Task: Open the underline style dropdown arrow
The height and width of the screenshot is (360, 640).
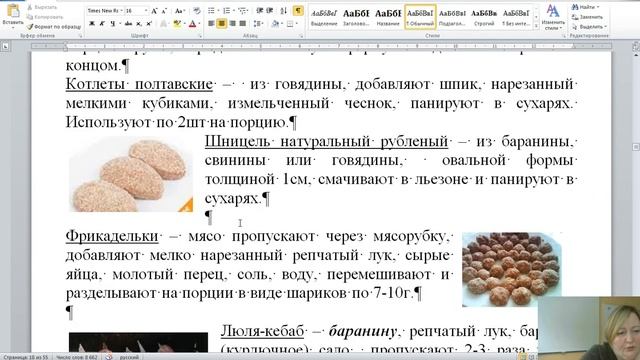Action: point(119,24)
